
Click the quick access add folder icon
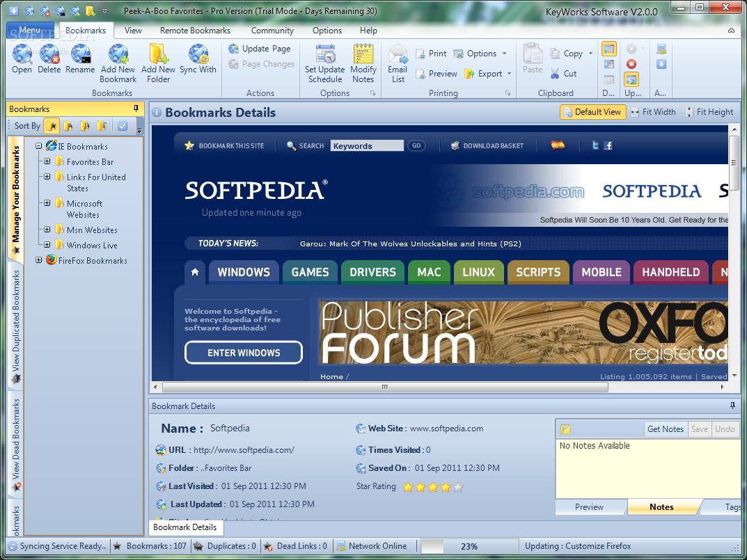click(x=90, y=10)
